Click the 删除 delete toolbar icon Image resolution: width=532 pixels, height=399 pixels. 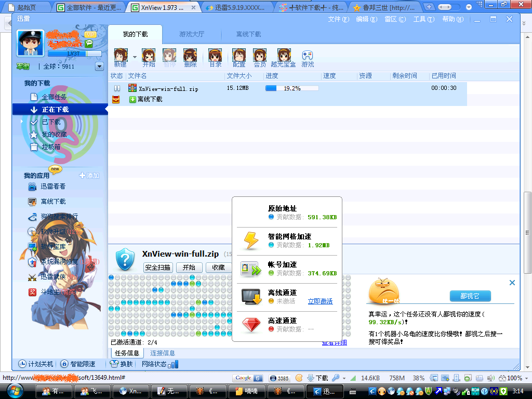(190, 57)
